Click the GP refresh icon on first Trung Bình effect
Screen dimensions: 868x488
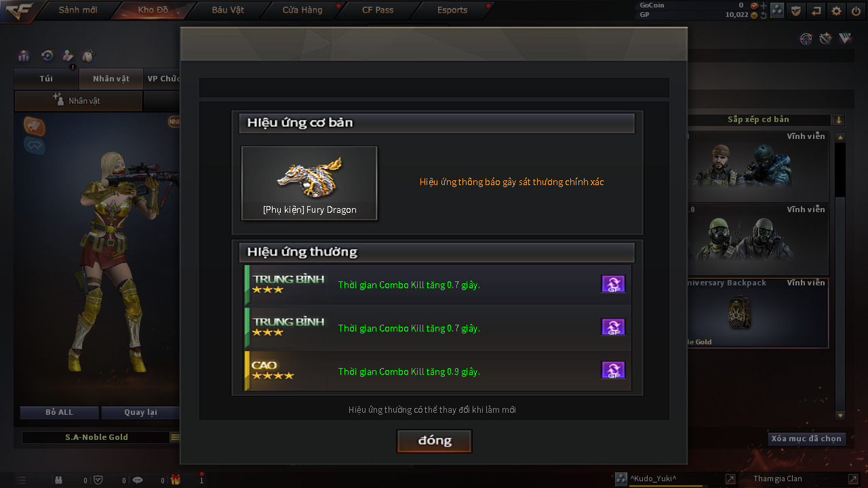pyautogui.click(x=613, y=284)
